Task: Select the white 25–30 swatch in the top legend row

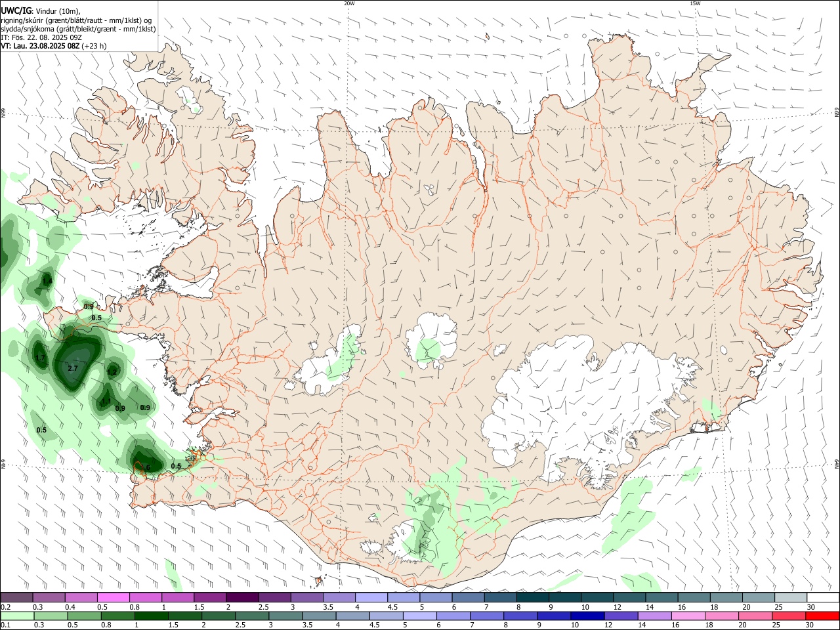Action: pos(790,598)
